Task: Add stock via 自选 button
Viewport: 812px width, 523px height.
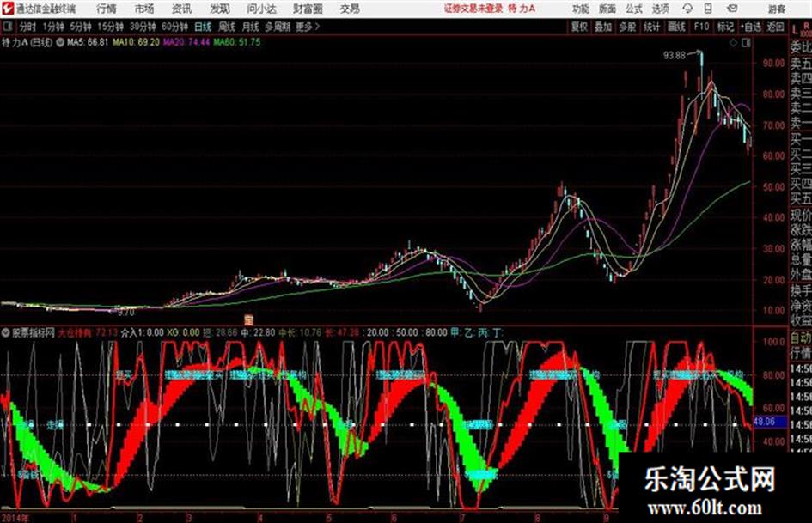Action: (751, 27)
